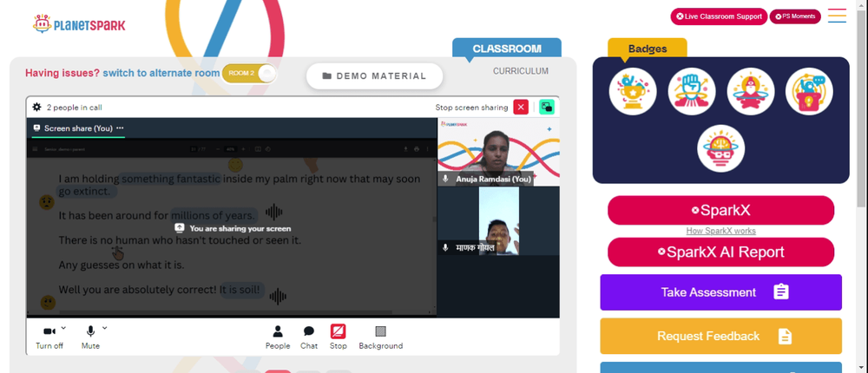This screenshot has height=373, width=868.
Task: Click Anuja Ramdasi microphone indicator
Action: pos(445,179)
